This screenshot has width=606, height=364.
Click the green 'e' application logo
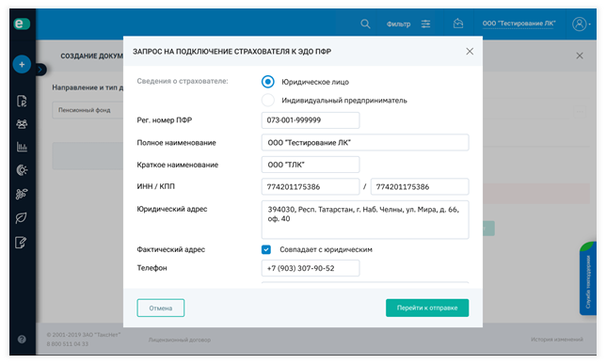point(22,24)
